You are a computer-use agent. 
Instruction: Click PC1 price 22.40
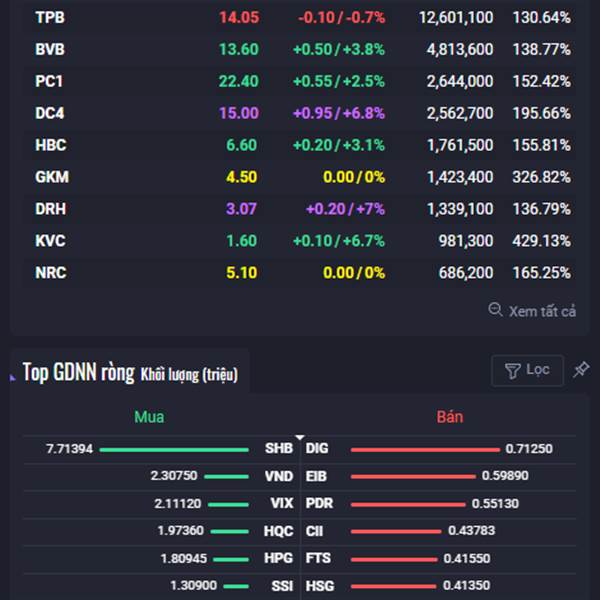pos(239,81)
